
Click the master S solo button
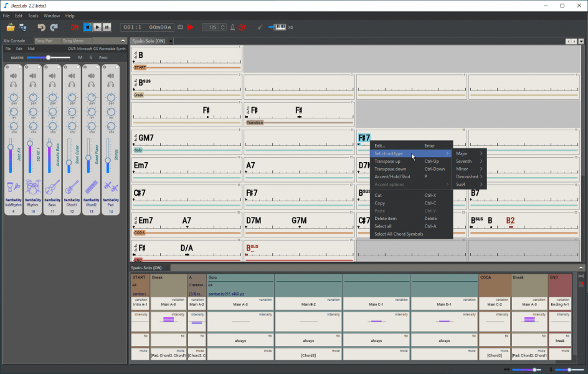click(90, 58)
